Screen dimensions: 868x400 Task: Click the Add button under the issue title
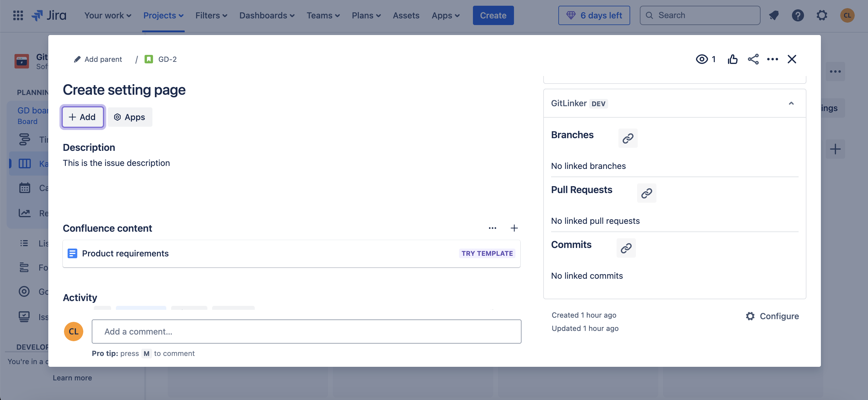(x=83, y=117)
